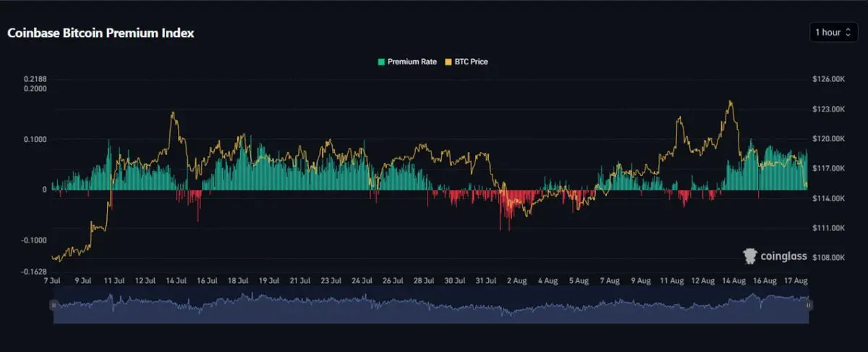Click the -0.1000 premium axis label

pyautogui.click(x=34, y=240)
